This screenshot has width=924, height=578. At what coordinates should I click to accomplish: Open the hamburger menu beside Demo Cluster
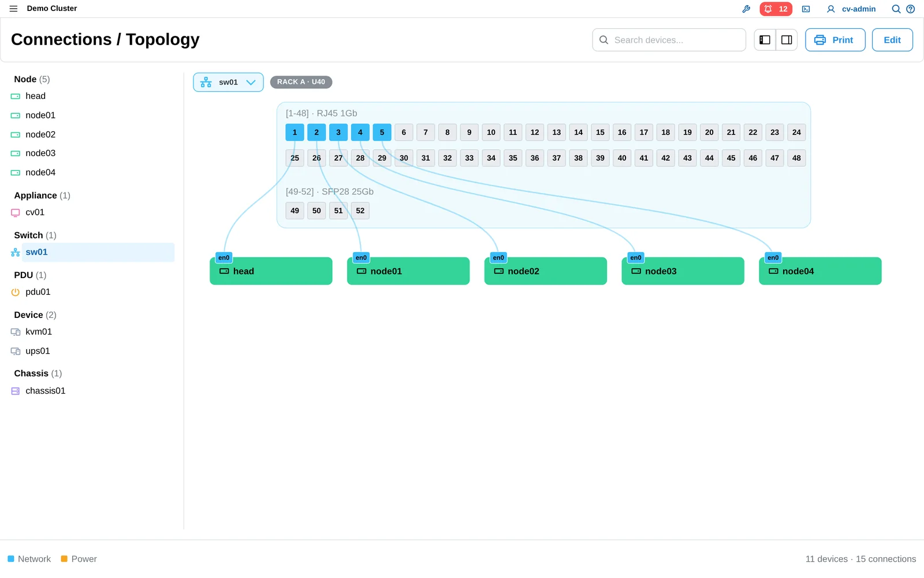coord(13,9)
